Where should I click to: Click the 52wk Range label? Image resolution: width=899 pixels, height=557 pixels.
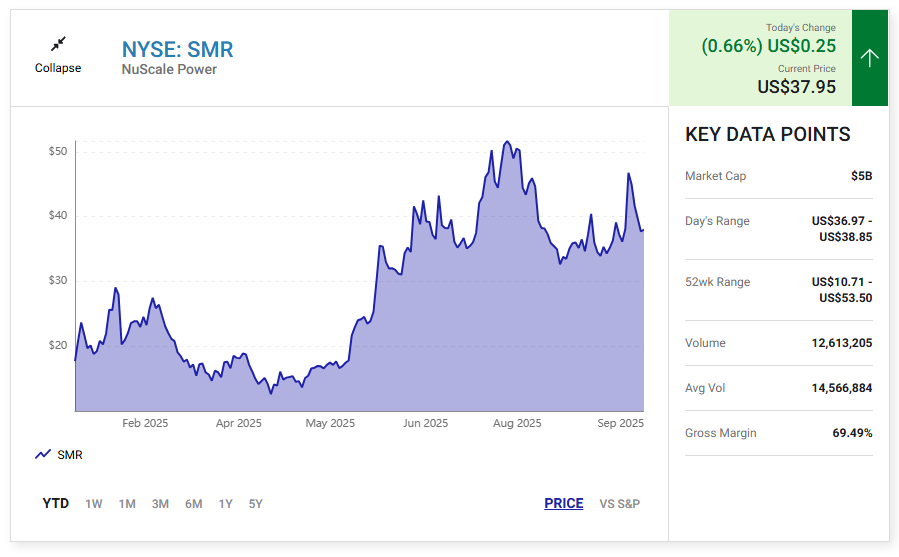pyautogui.click(x=717, y=282)
